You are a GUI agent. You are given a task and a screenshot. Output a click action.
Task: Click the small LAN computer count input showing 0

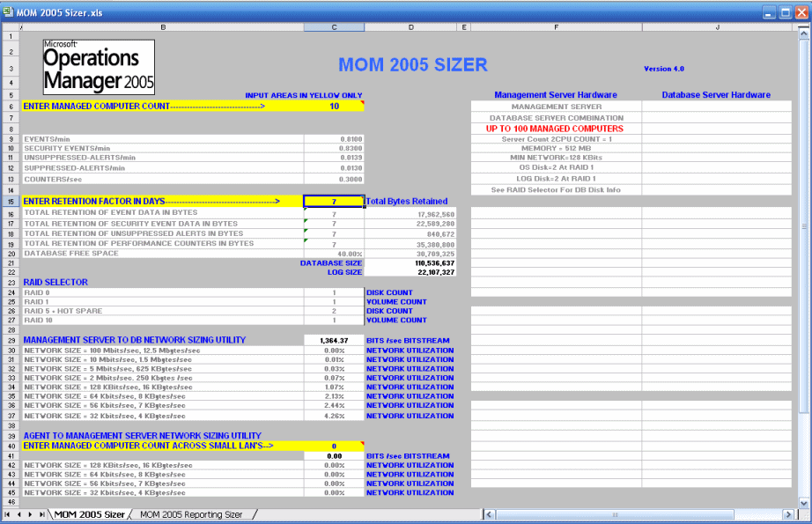334,446
